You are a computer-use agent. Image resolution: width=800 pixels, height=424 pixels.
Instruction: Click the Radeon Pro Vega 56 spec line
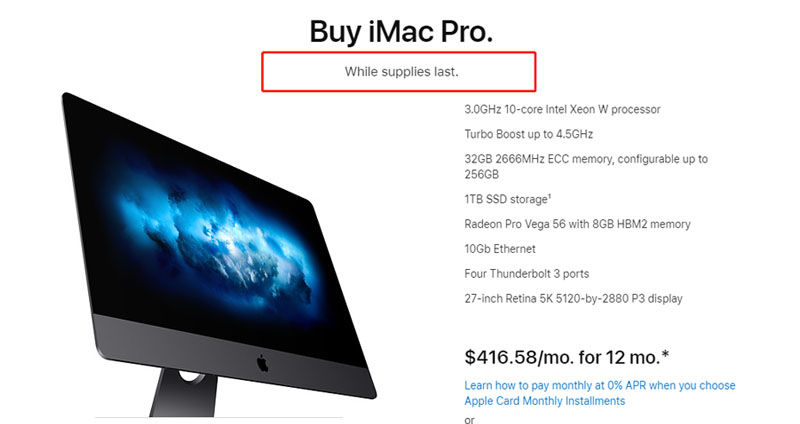point(577,224)
